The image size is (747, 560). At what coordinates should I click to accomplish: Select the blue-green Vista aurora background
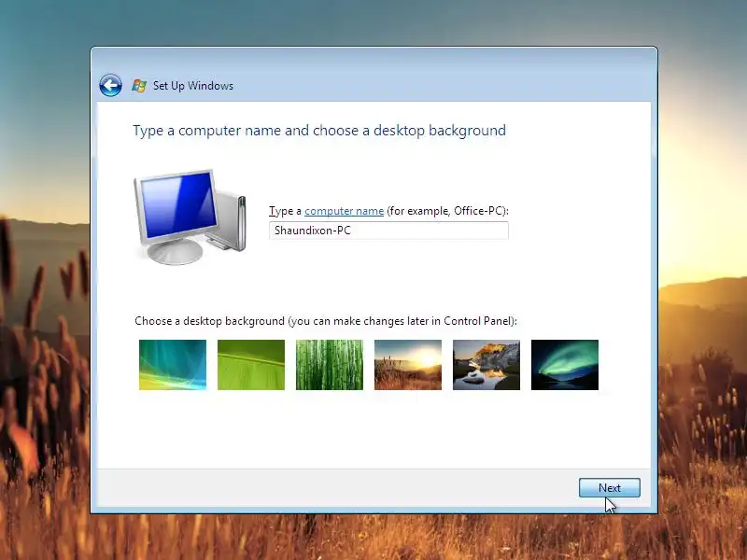[173, 365]
